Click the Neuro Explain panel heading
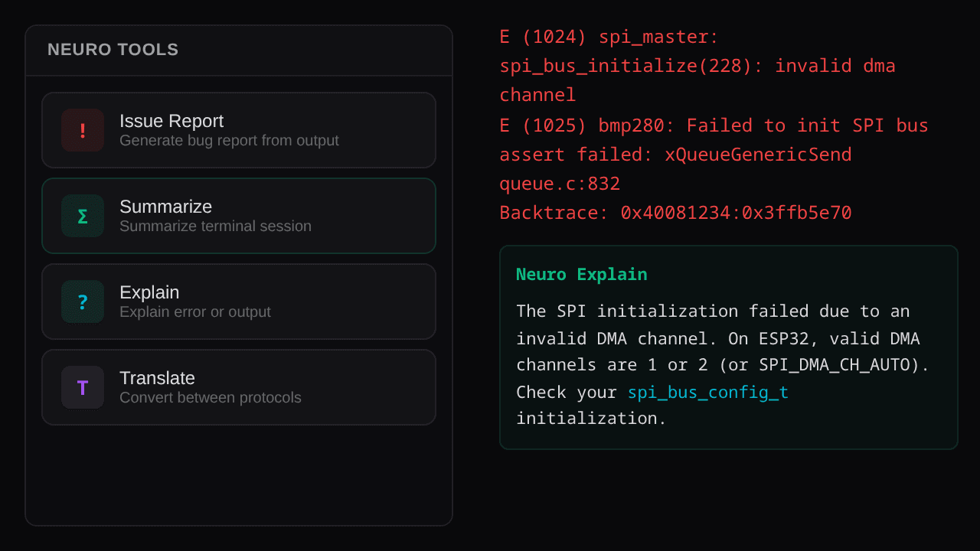980x551 pixels. 581,274
